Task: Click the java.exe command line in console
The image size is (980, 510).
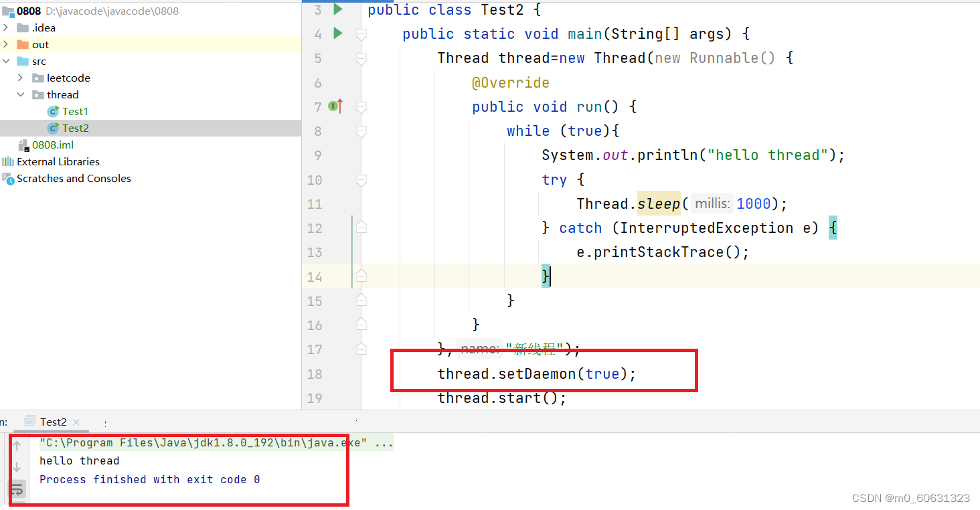Action: (217, 442)
